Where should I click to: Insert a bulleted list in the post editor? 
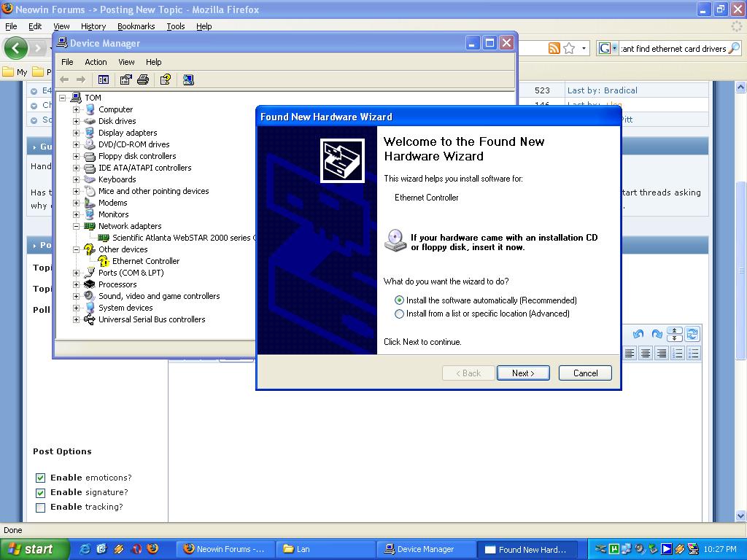click(693, 353)
